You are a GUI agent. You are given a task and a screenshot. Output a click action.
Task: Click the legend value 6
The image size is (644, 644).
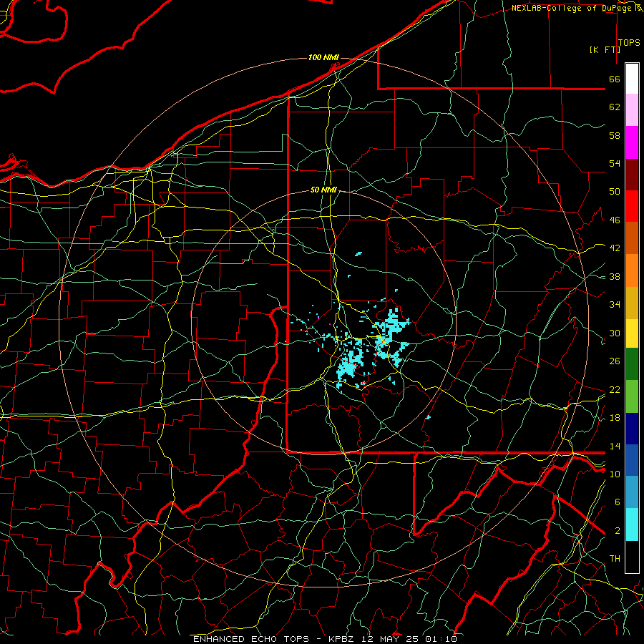point(618,502)
